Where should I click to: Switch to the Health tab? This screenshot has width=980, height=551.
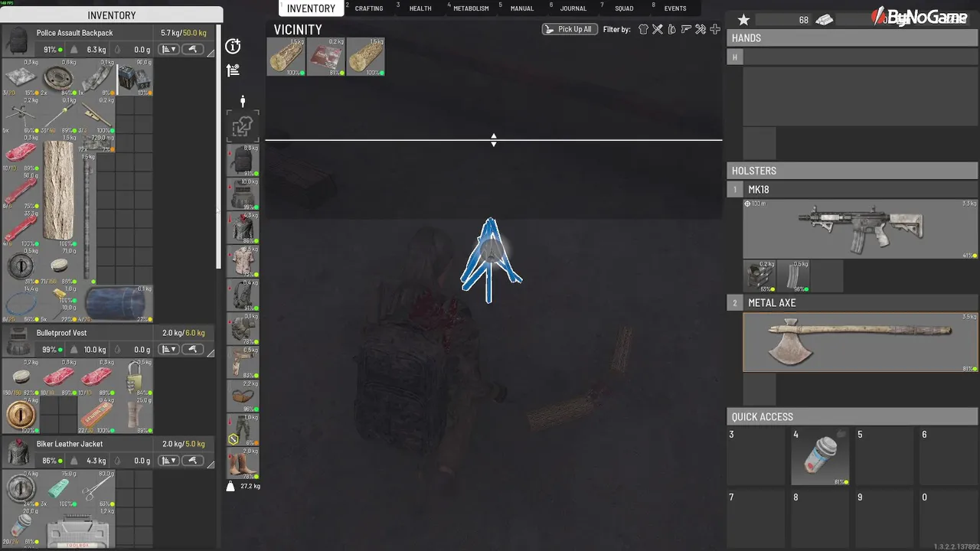(x=420, y=8)
